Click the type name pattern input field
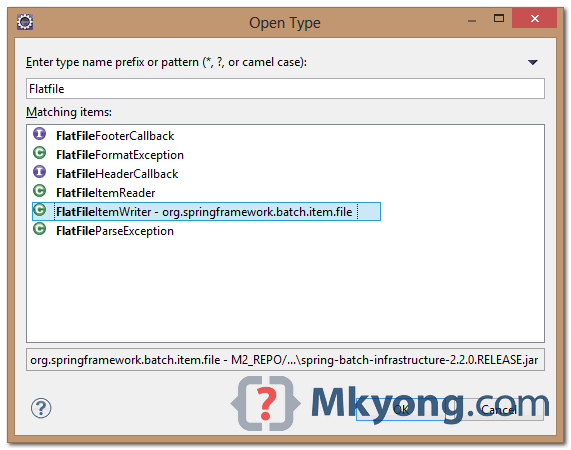The height and width of the screenshot is (450, 571). 285,88
